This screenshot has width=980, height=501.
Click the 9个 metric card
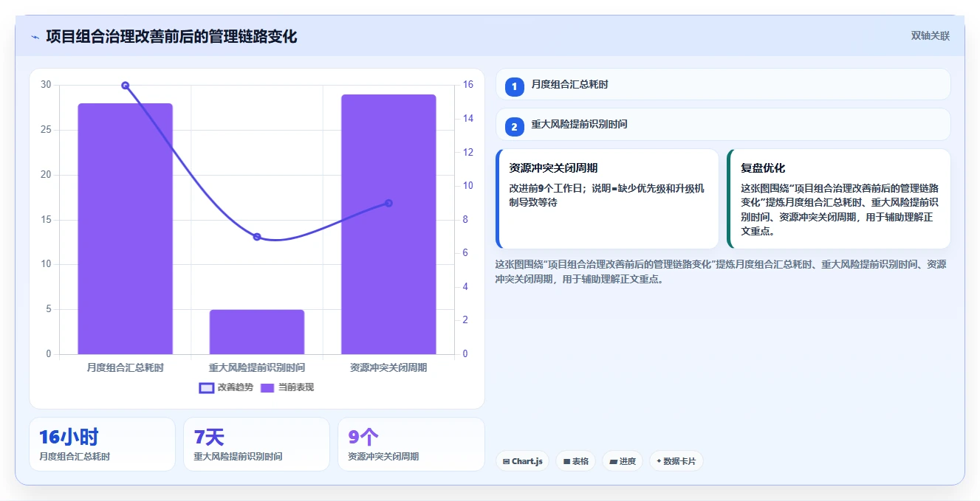pyautogui.click(x=411, y=444)
